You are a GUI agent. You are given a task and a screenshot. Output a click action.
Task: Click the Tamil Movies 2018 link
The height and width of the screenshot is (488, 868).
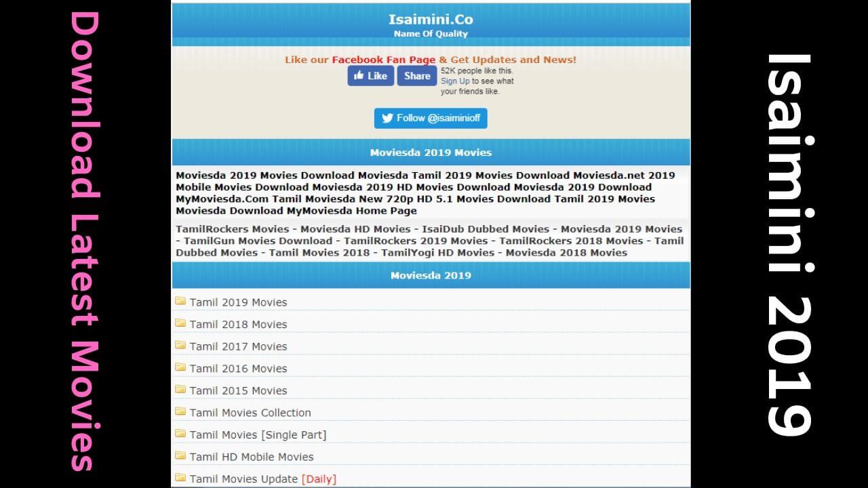click(319, 252)
